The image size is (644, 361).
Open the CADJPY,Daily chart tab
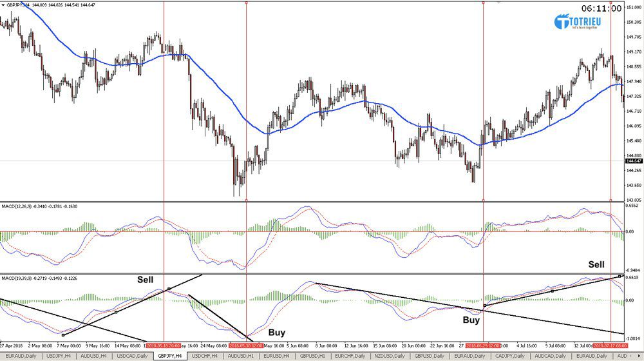509,356
